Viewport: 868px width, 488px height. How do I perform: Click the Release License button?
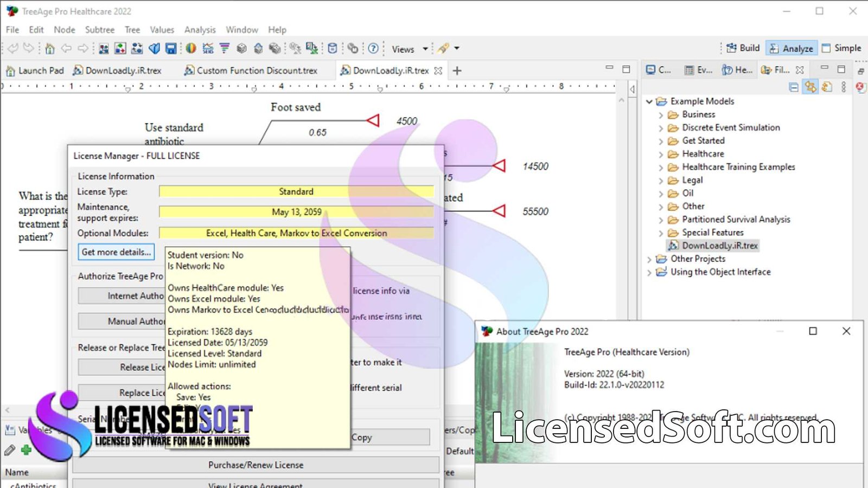click(x=122, y=367)
